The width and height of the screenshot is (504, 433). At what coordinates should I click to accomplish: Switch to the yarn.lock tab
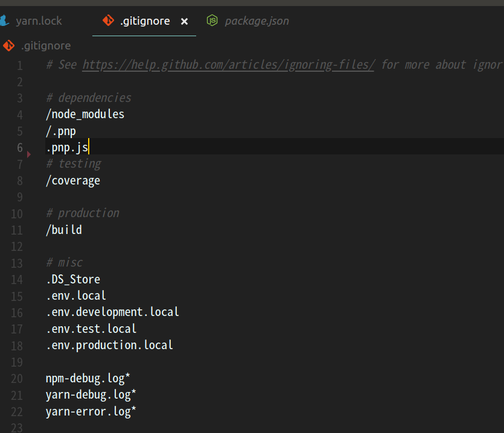[40, 20]
